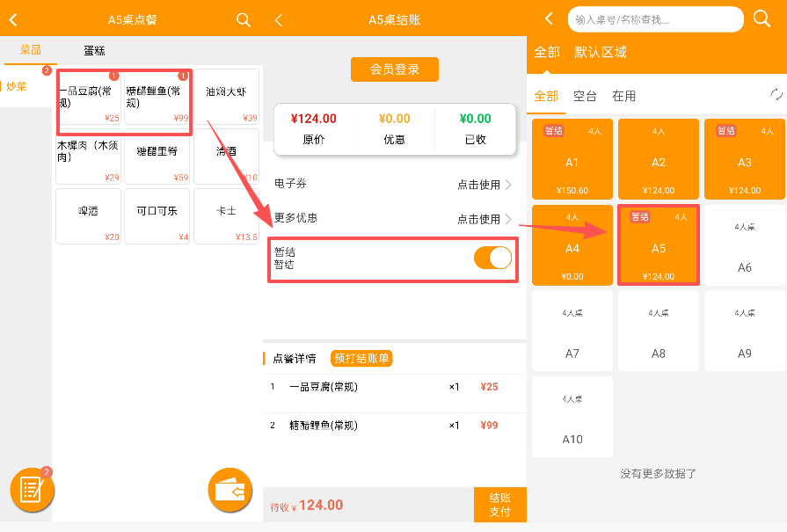Image resolution: width=787 pixels, height=532 pixels.
Task: Click the refresh icon in table list
Action: 776,95
